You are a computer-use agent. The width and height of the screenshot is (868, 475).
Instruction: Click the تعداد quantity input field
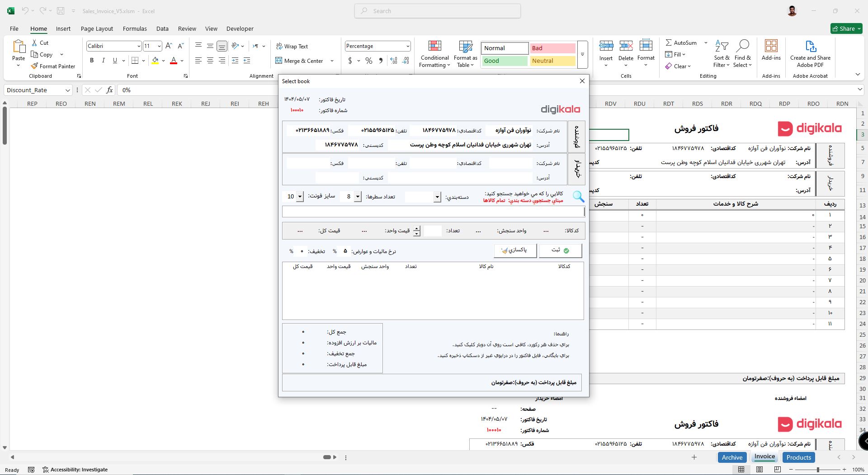pos(433,231)
